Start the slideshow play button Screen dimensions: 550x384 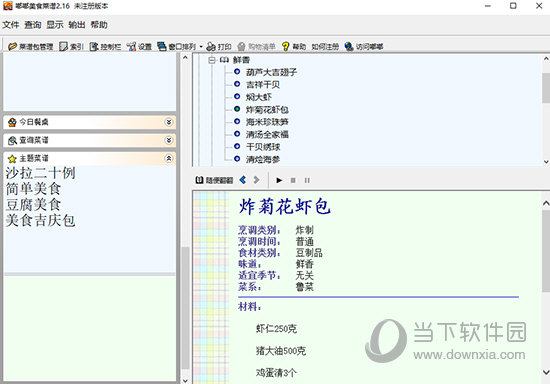coord(279,180)
